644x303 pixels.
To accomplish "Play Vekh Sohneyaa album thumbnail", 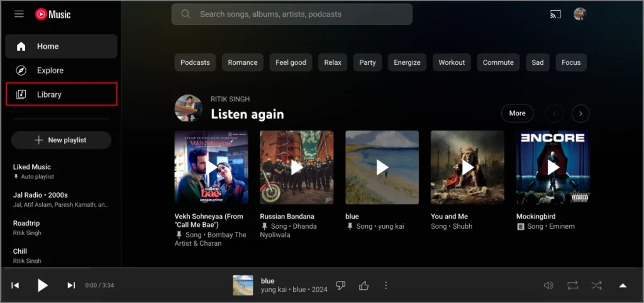I will click(211, 168).
